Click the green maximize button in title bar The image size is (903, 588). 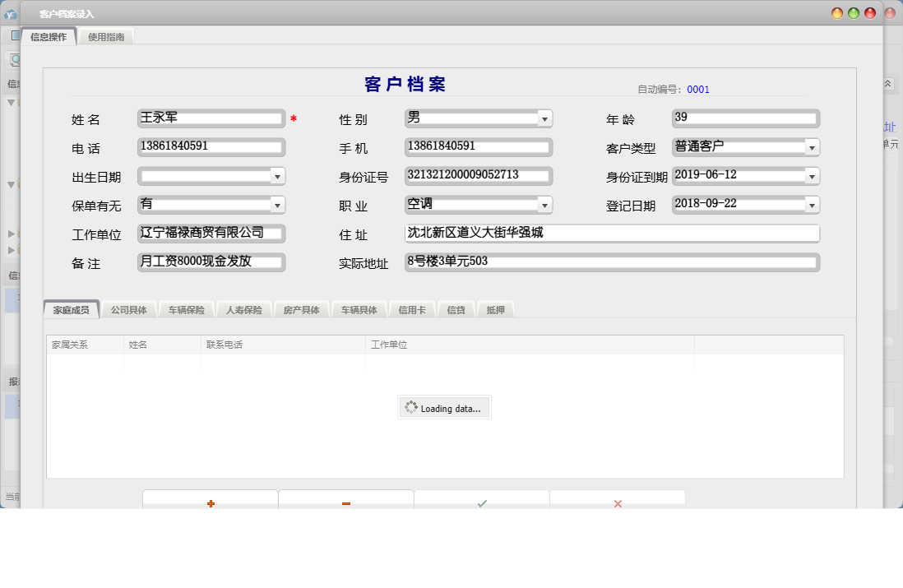854,13
